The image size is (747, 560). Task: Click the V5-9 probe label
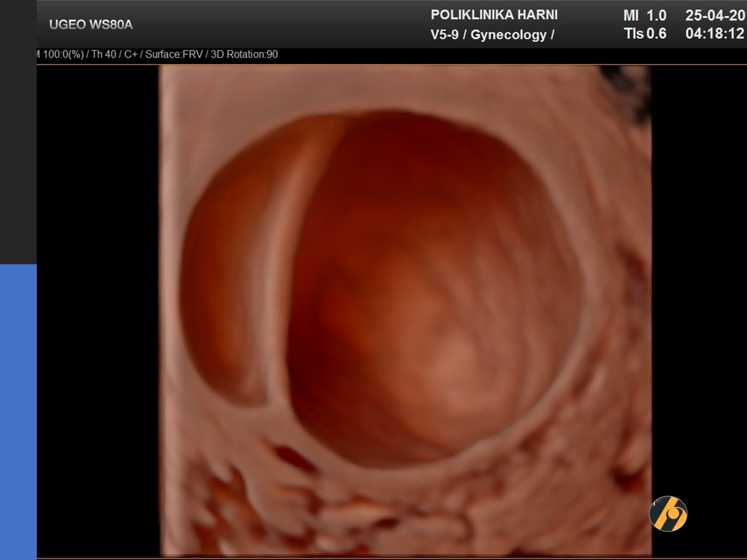pos(444,35)
